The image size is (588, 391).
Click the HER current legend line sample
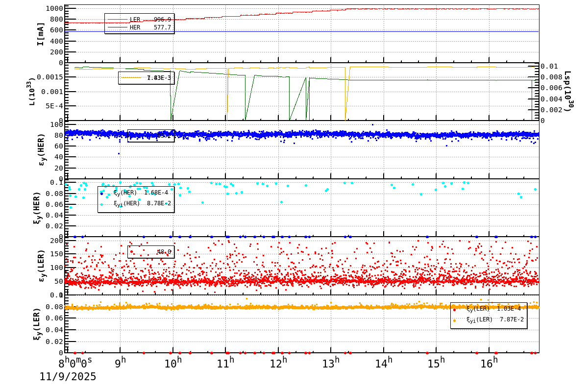pyautogui.click(x=118, y=26)
